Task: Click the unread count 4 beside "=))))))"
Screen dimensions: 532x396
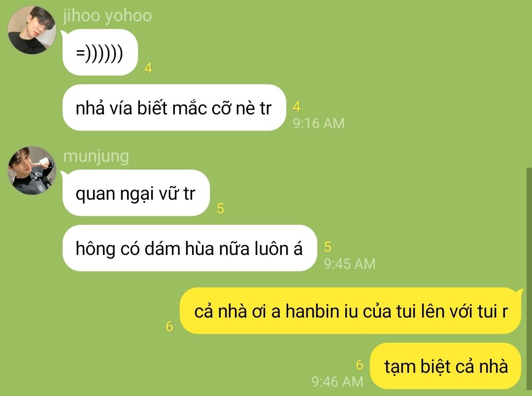Action: (148, 69)
